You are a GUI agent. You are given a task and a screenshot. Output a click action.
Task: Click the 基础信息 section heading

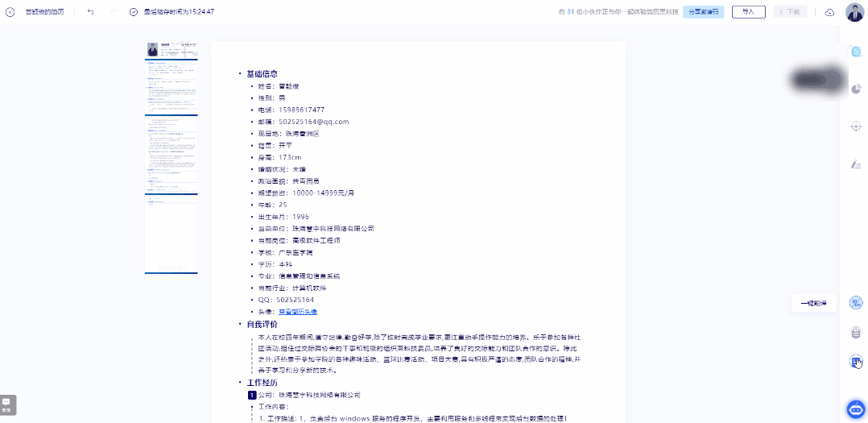click(262, 73)
